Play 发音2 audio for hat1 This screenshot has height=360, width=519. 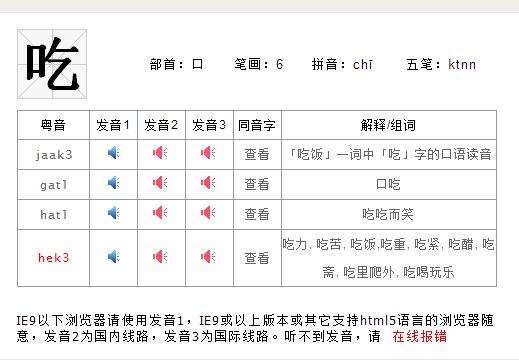[x=160, y=213]
